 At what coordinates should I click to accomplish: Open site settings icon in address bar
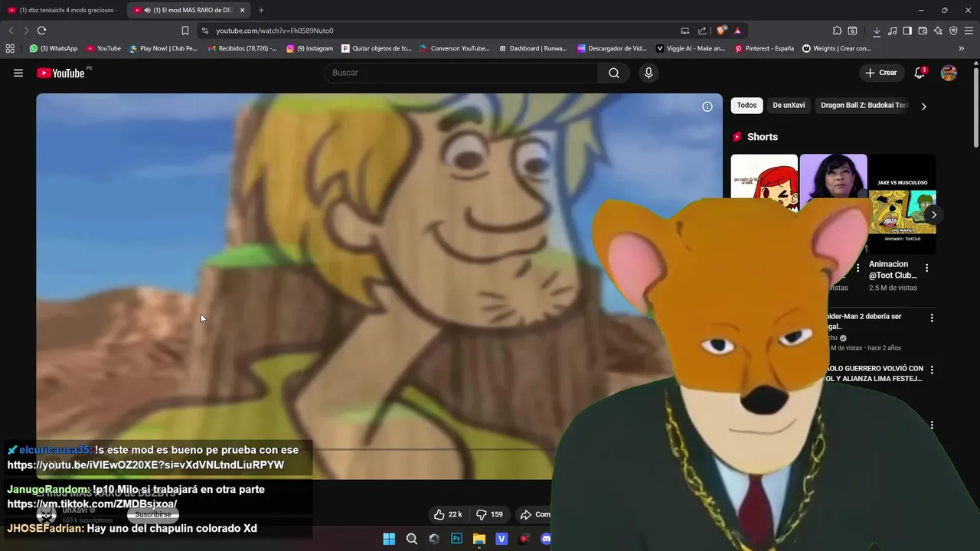[x=205, y=31]
